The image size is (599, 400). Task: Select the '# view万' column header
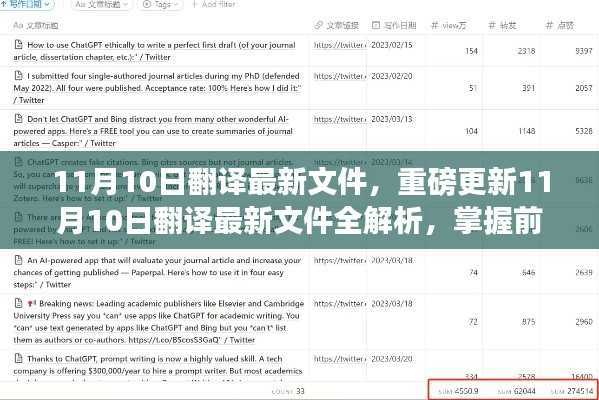448,25
